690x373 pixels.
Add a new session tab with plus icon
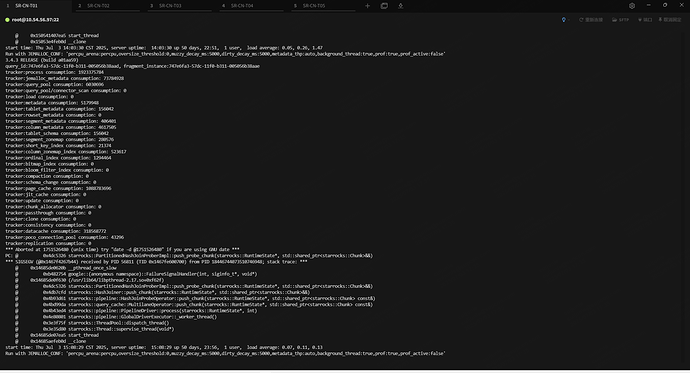coord(367,6)
